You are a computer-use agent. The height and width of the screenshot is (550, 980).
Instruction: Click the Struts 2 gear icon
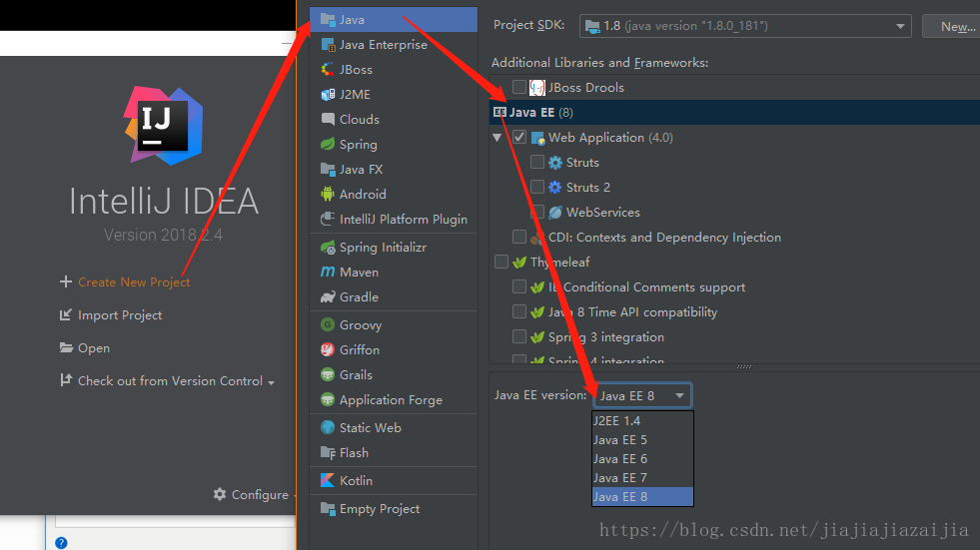pyautogui.click(x=555, y=188)
